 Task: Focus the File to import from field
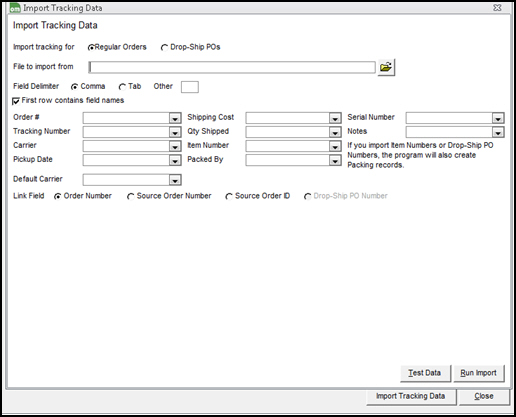click(232, 67)
